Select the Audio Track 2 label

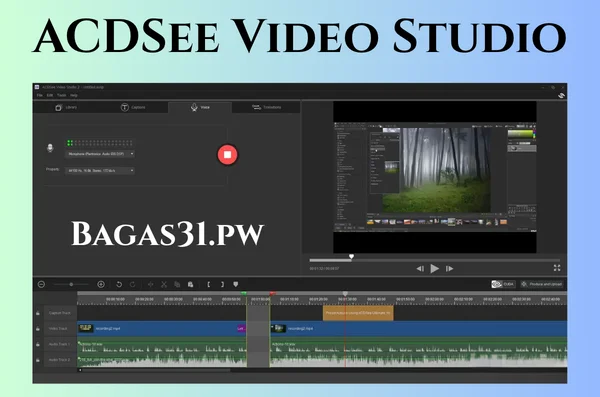(x=59, y=360)
